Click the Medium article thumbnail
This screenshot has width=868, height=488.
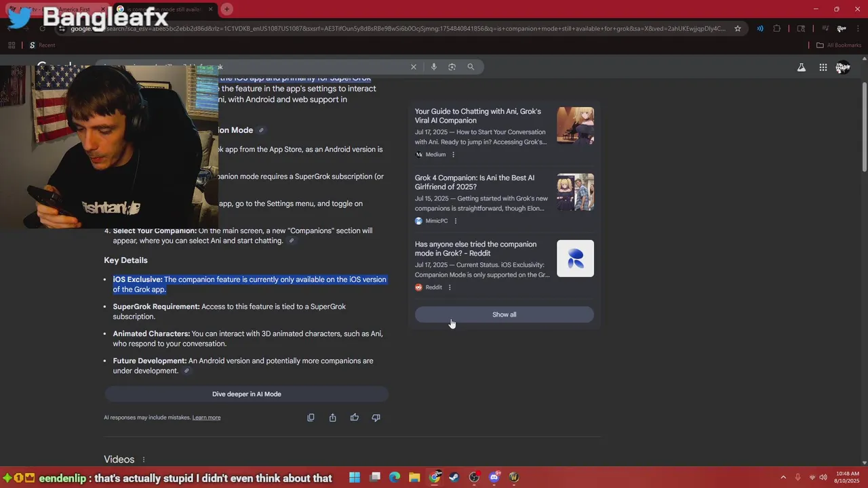[x=575, y=125]
